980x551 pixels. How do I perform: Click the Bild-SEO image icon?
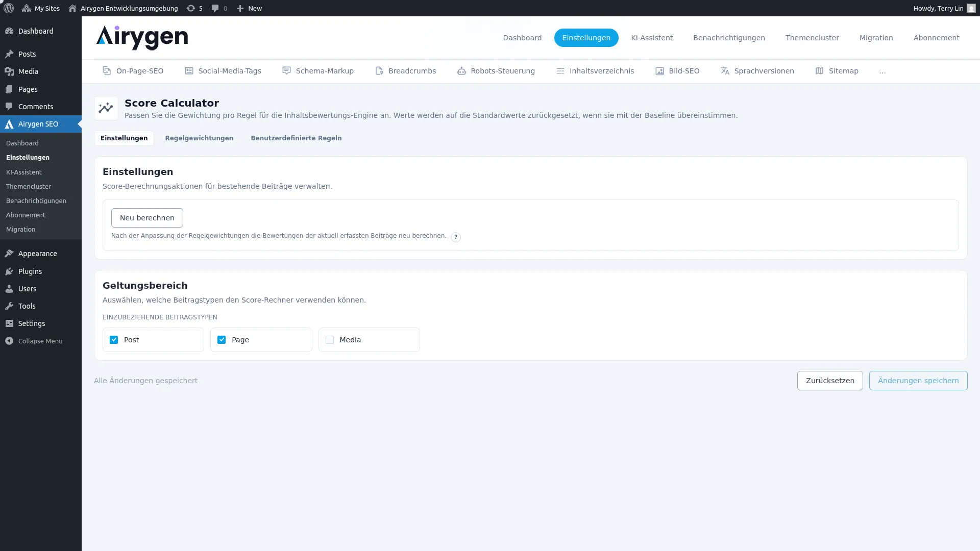pos(659,71)
